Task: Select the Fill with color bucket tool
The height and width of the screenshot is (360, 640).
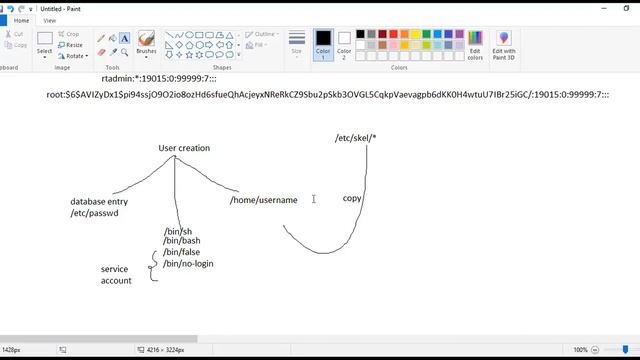Action: coord(113,38)
